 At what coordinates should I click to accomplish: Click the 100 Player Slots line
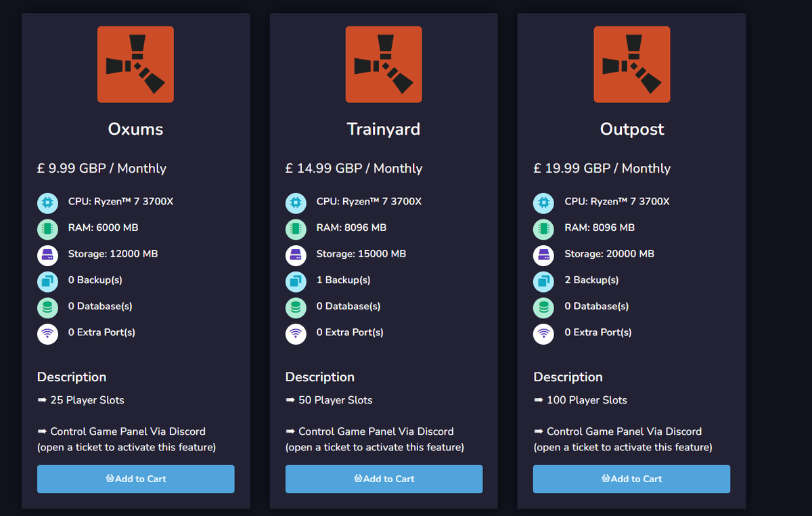[581, 400]
